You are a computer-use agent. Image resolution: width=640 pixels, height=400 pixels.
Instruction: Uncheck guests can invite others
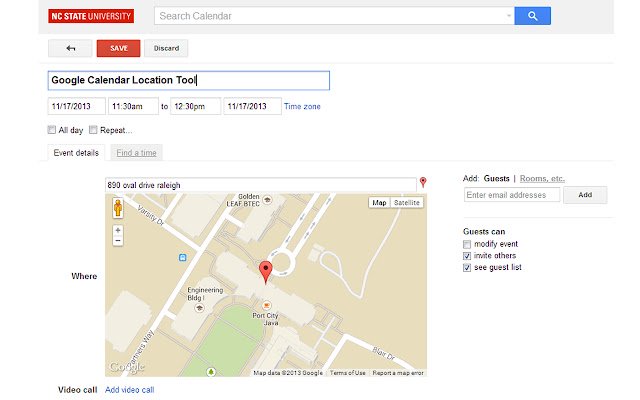[x=467, y=256]
